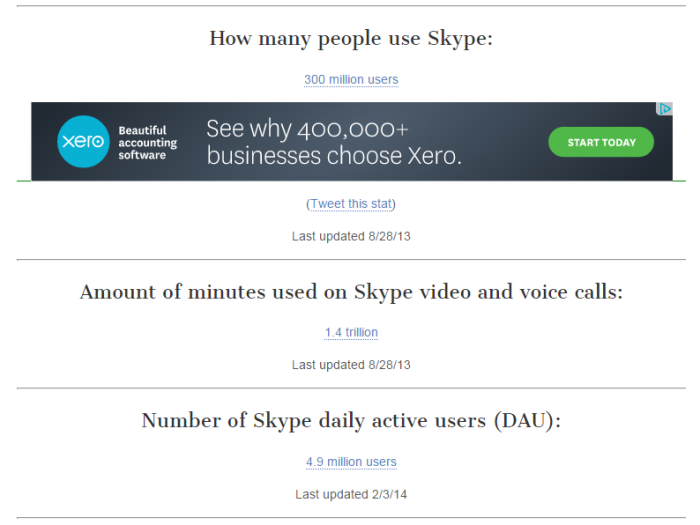Image resolution: width=700 pixels, height=525 pixels.
Task: Follow the 4.9 million users link
Action: (x=351, y=462)
